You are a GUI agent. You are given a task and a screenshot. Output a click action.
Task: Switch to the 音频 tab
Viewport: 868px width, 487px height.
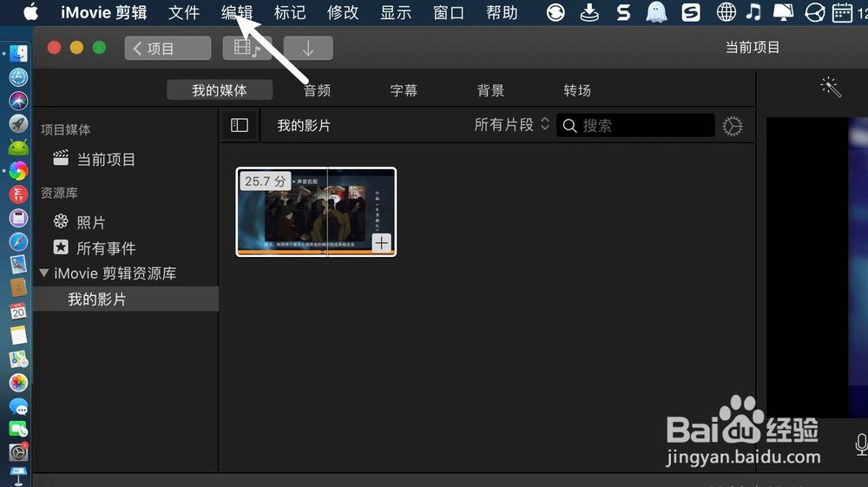[x=317, y=90]
